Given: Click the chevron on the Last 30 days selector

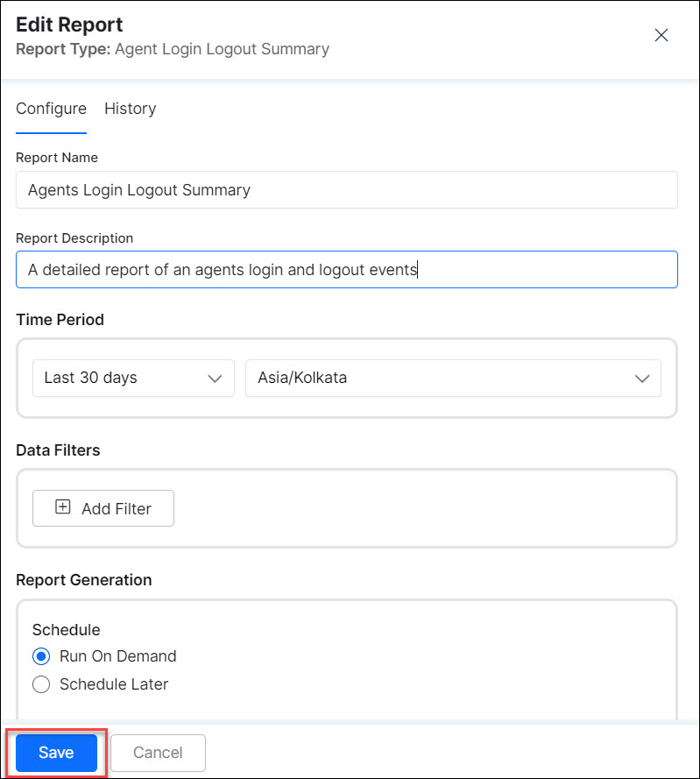Looking at the screenshot, I should 215,378.
